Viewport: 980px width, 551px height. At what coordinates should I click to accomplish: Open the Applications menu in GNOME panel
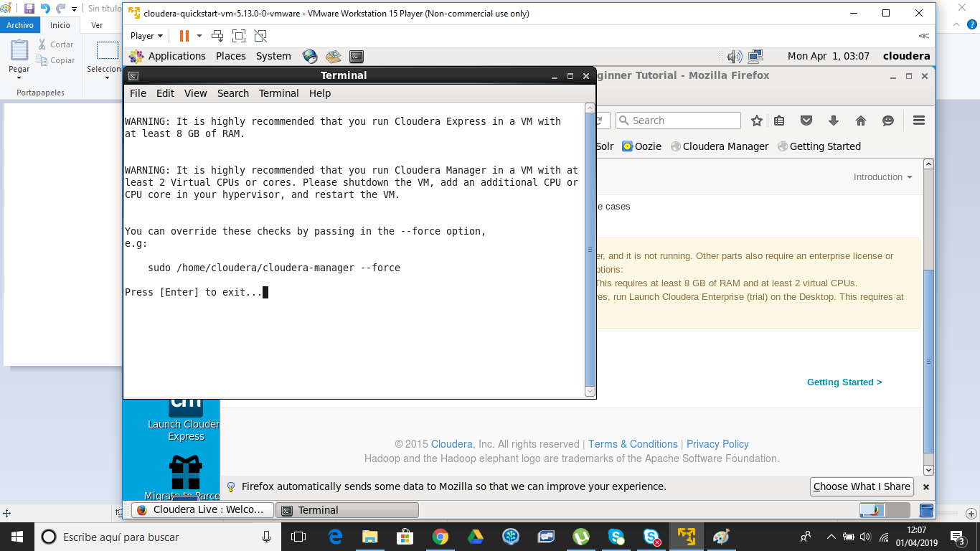coord(176,56)
